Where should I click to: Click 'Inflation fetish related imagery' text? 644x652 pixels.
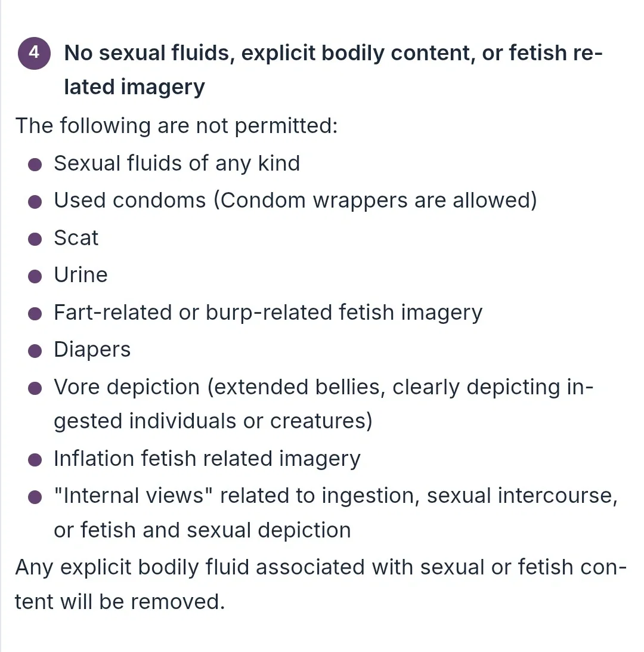pyautogui.click(x=207, y=459)
